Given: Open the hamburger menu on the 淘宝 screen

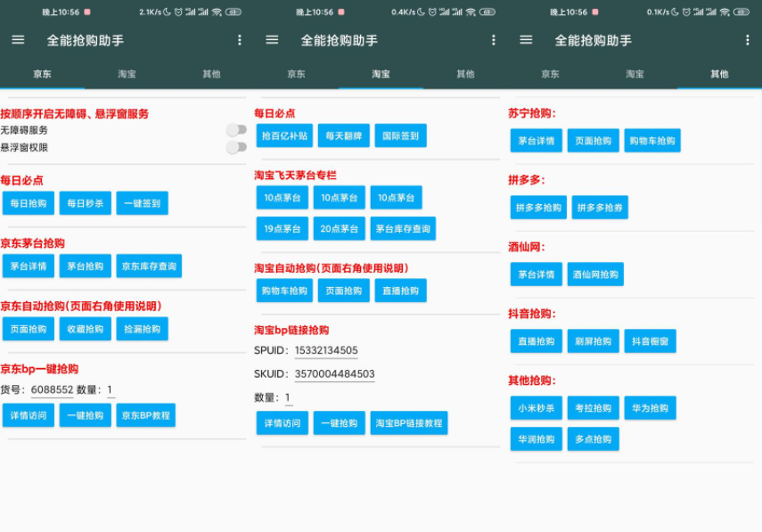Looking at the screenshot, I should tap(272, 40).
